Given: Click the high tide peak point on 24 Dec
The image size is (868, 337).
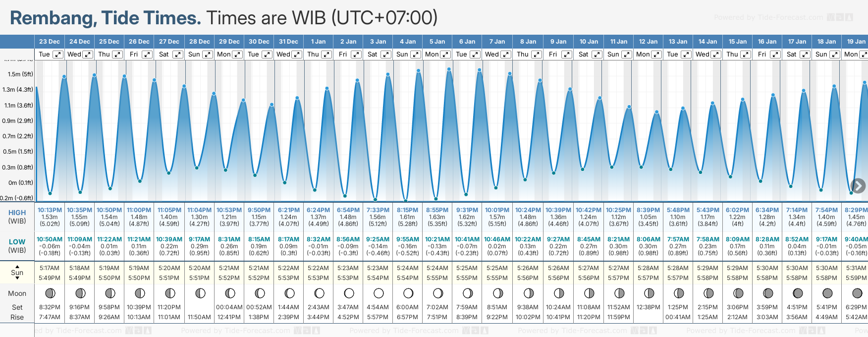Looking at the screenshot, I should tap(94, 75).
